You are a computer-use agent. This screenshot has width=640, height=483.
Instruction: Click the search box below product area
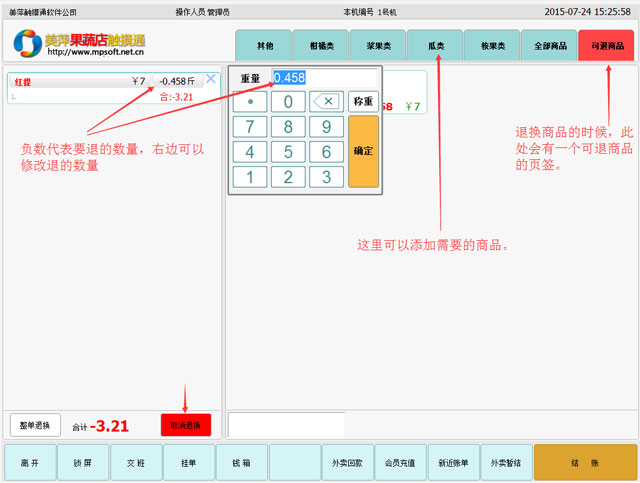(x=286, y=424)
